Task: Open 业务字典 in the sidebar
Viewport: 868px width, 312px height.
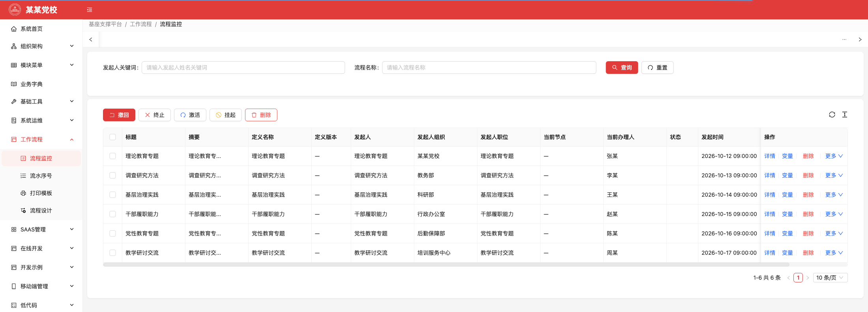Action: coord(41,84)
